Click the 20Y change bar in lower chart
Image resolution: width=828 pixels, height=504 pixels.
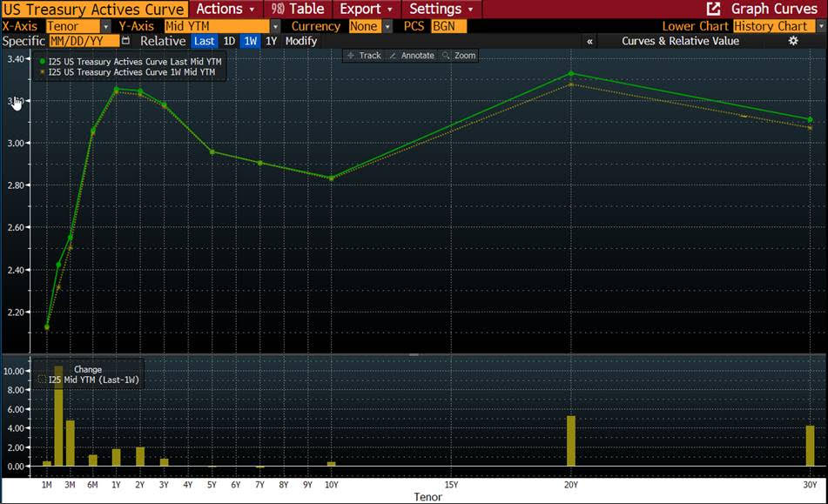571,440
